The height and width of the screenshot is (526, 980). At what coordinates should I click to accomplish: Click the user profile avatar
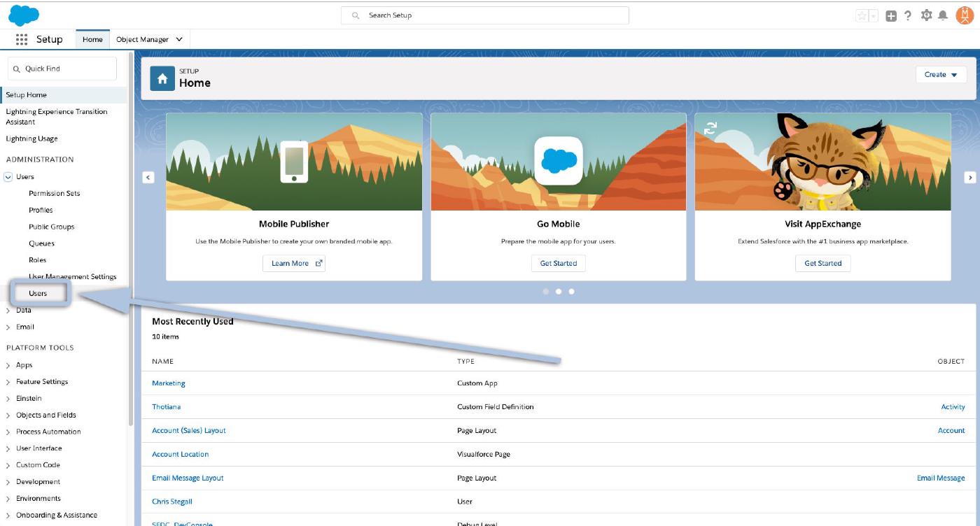click(x=964, y=15)
